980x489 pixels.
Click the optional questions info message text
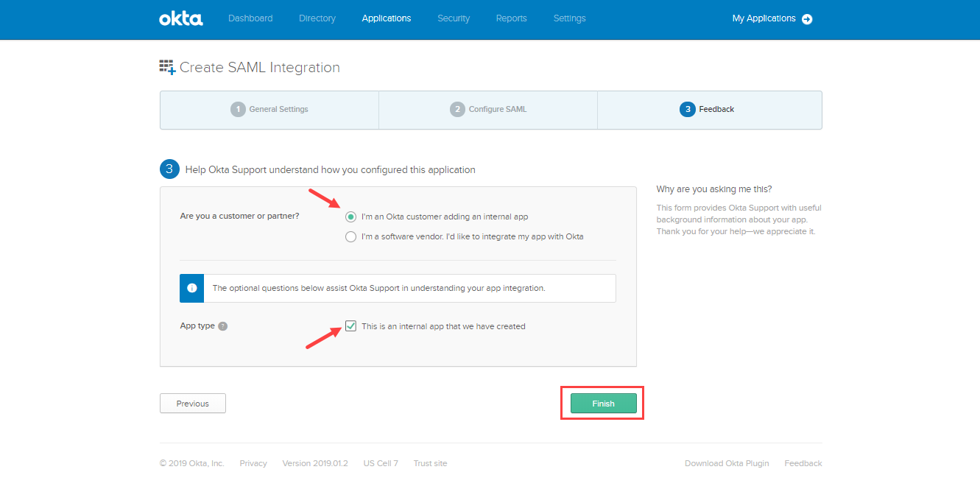tap(378, 289)
